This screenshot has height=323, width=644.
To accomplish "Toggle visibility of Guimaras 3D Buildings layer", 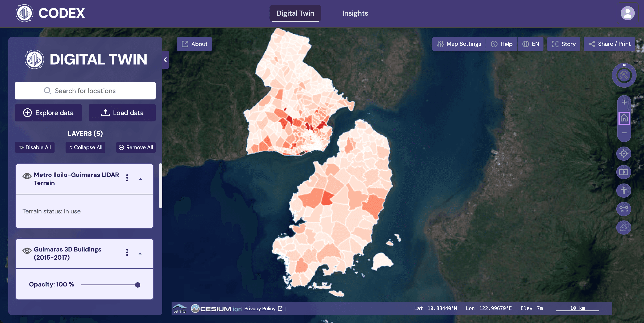I will click(27, 250).
